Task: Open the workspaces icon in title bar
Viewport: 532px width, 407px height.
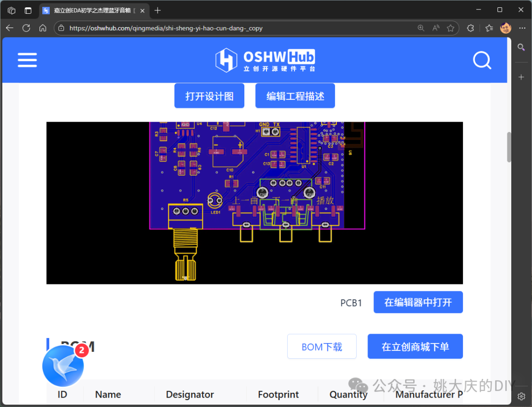Action: click(x=11, y=10)
